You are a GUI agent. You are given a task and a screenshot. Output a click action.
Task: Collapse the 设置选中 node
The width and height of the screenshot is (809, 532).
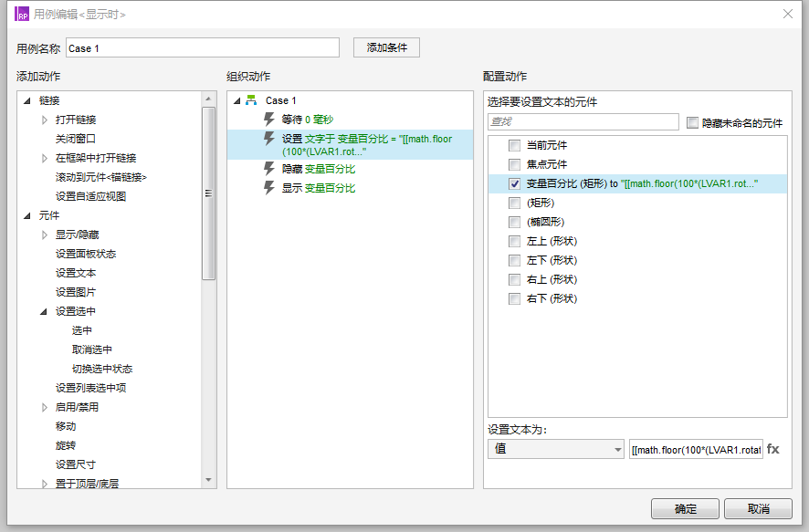(x=44, y=311)
